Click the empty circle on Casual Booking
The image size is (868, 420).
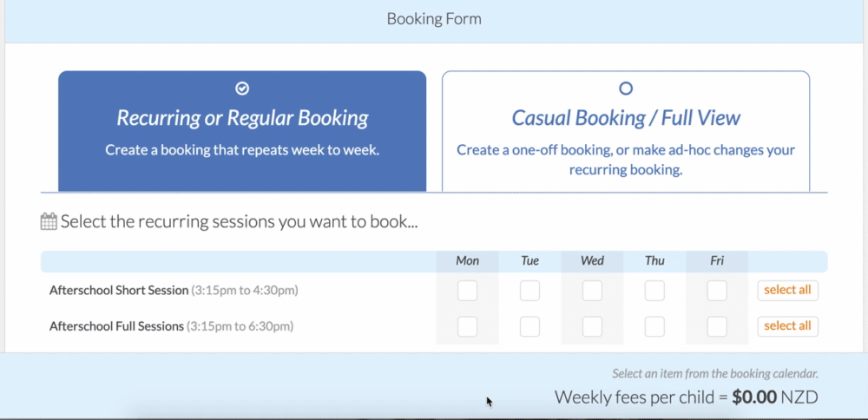[626, 88]
